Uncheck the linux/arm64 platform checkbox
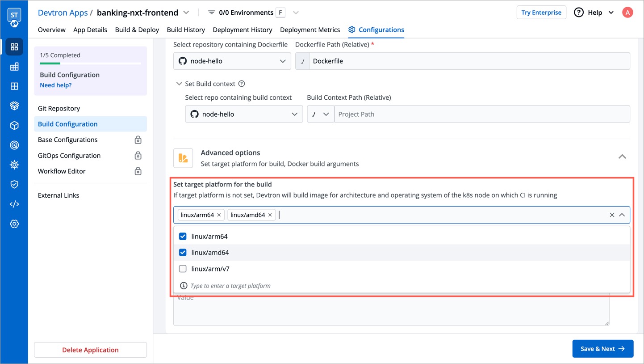Screen dimensions: 644x364 point(183,236)
